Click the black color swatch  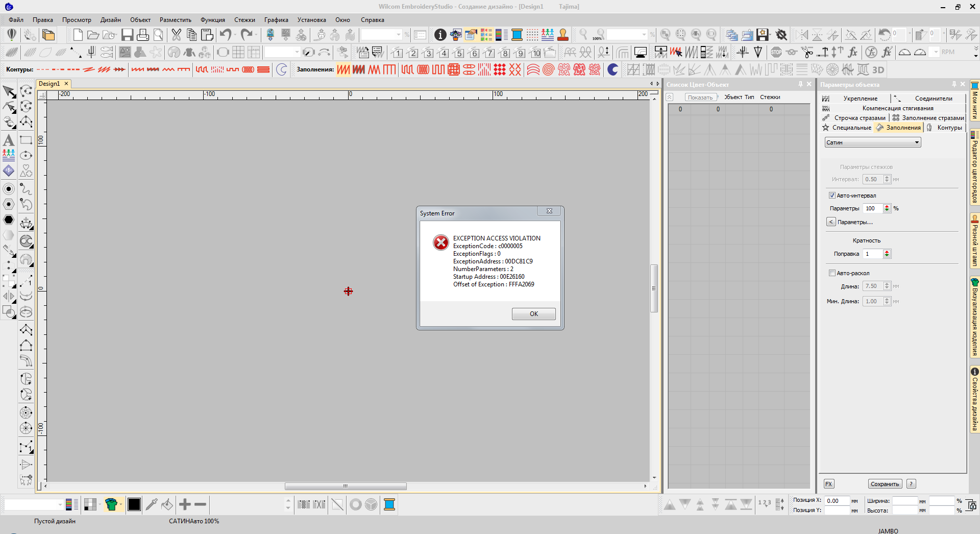[x=134, y=505]
